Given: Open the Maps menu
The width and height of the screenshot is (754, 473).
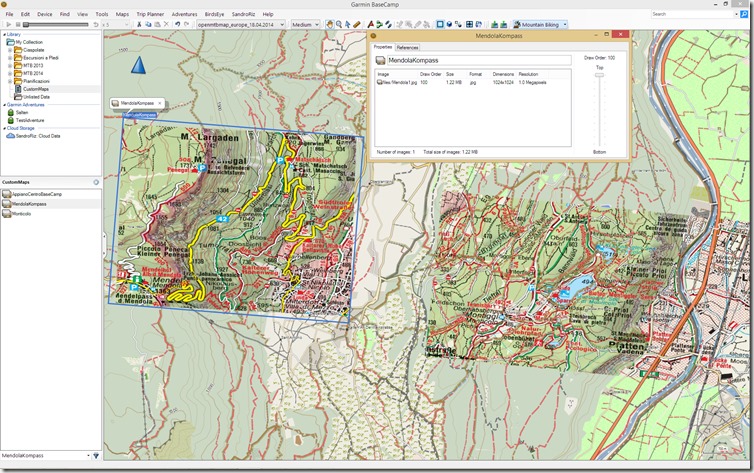Looking at the screenshot, I should pos(122,14).
